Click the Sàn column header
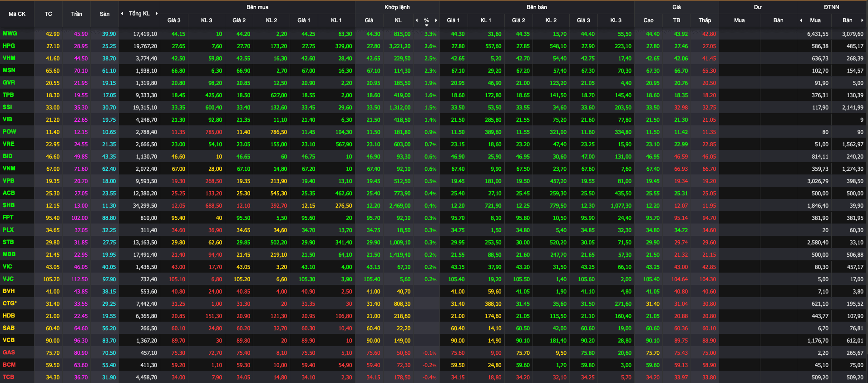Viewport: 868px width, 383px height. [104, 14]
